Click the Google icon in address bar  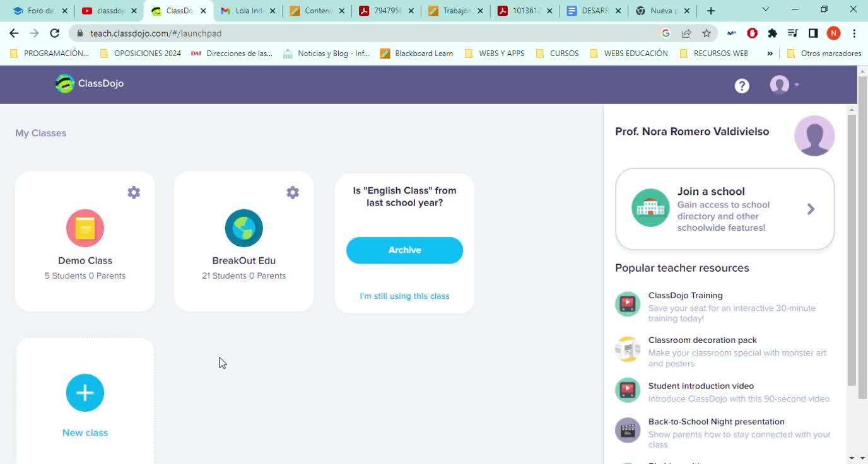coord(666,33)
